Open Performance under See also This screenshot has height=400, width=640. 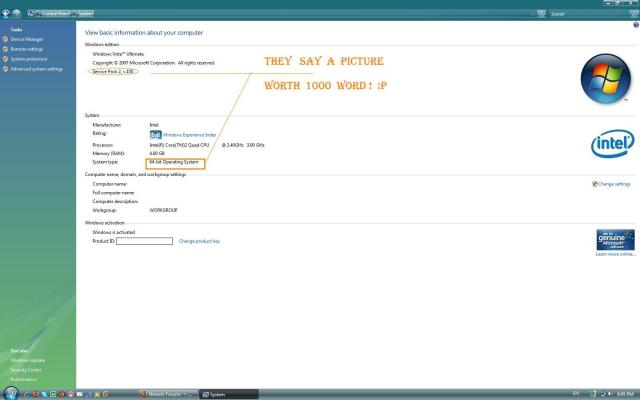pos(24,380)
